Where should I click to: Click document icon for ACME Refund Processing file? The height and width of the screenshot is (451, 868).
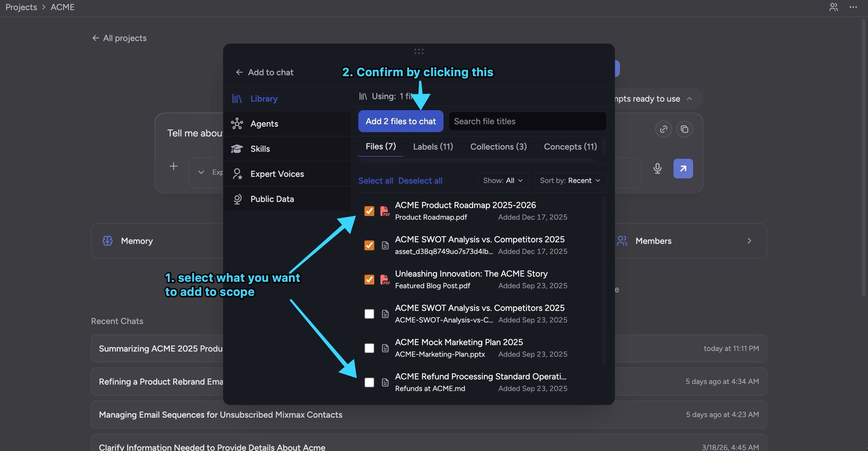[385, 383]
